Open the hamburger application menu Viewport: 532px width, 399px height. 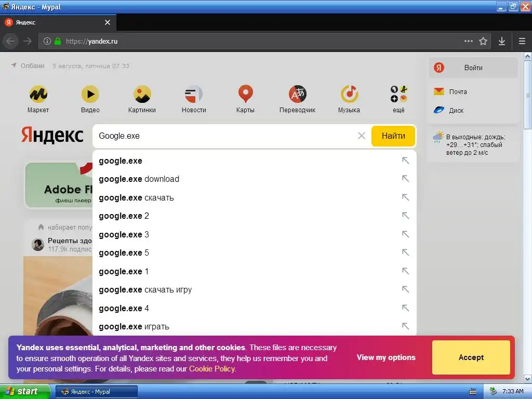coord(522,41)
